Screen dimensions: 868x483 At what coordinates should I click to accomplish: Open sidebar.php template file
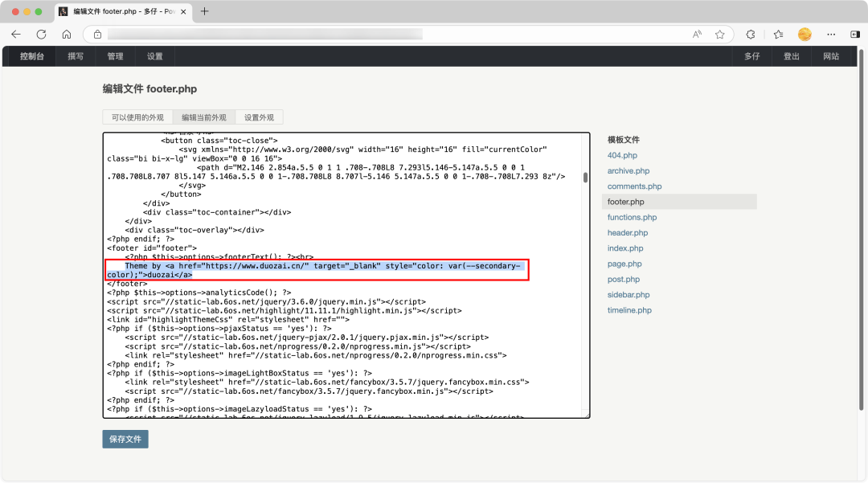[628, 295]
